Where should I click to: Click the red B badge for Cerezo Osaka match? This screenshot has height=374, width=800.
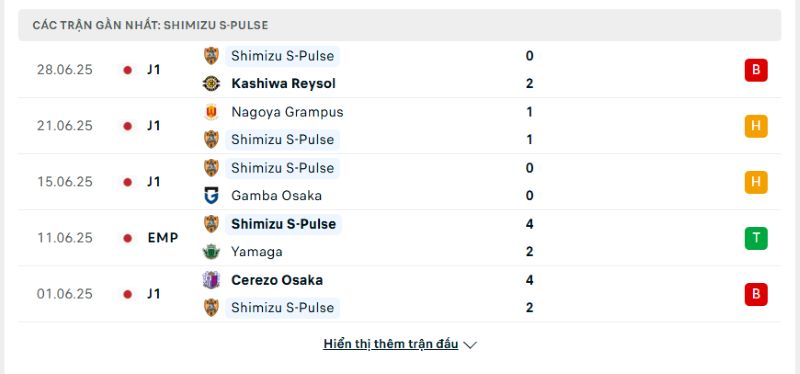click(x=756, y=294)
